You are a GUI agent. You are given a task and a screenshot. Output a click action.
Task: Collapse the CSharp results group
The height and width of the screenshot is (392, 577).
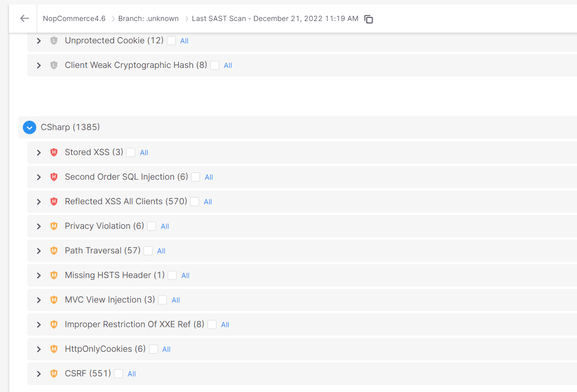pyautogui.click(x=29, y=127)
